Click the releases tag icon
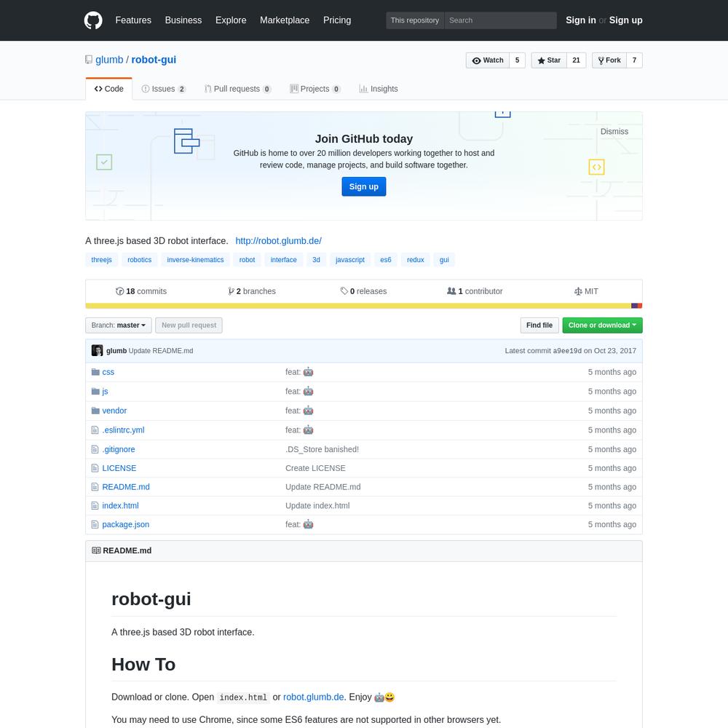 (344, 290)
